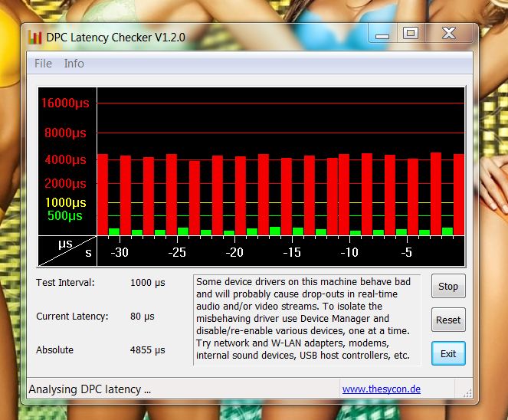Image resolution: width=508 pixels, height=420 pixels.
Task: Click the Stop button
Action: pyautogui.click(x=448, y=286)
